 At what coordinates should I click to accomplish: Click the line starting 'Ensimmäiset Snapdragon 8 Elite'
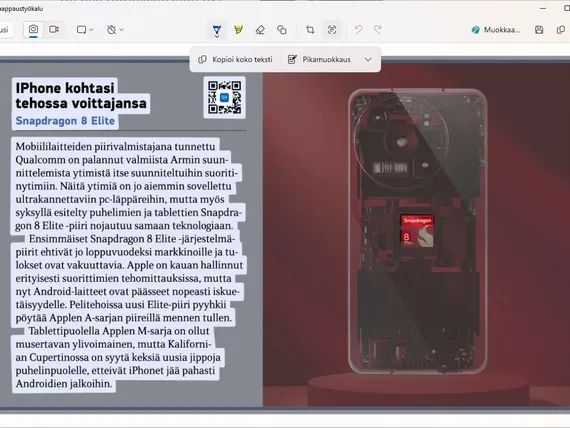click(132, 239)
